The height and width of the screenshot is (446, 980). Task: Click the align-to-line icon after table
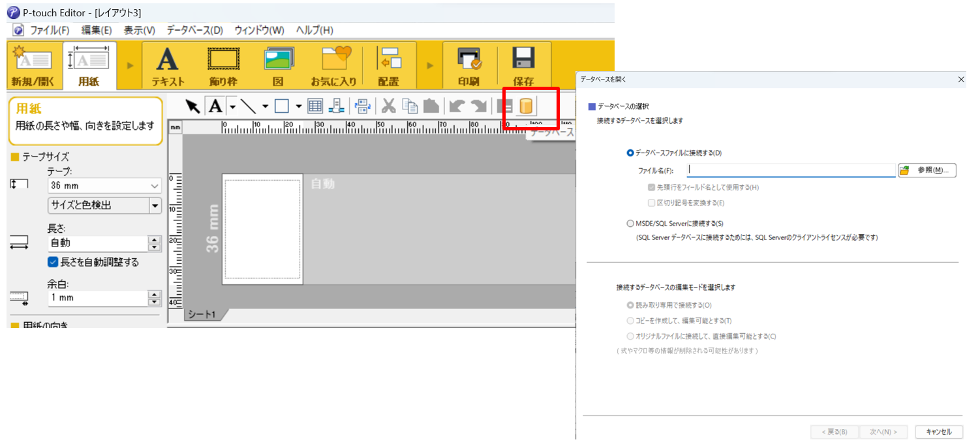point(336,106)
